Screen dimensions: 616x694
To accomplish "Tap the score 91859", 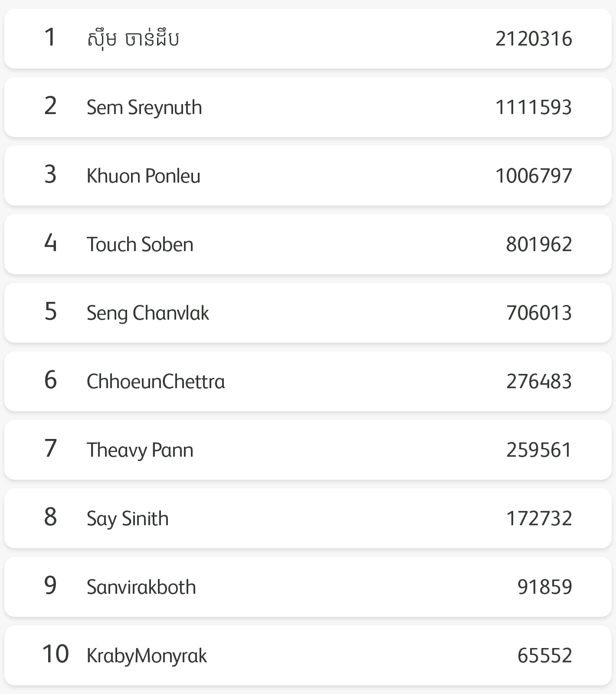I will pyautogui.click(x=545, y=587).
